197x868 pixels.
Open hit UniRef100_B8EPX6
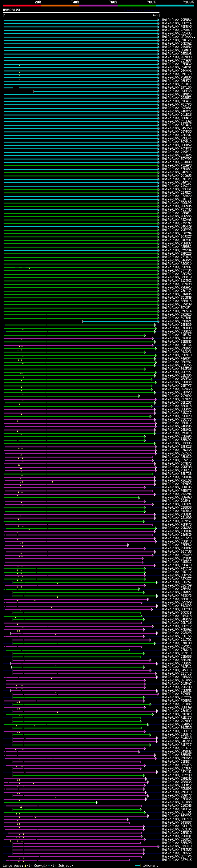[x=177, y=410]
